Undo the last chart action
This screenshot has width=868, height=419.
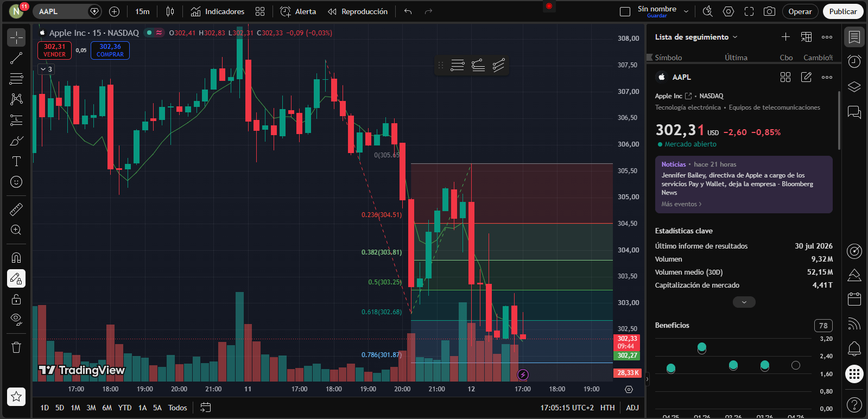point(408,11)
